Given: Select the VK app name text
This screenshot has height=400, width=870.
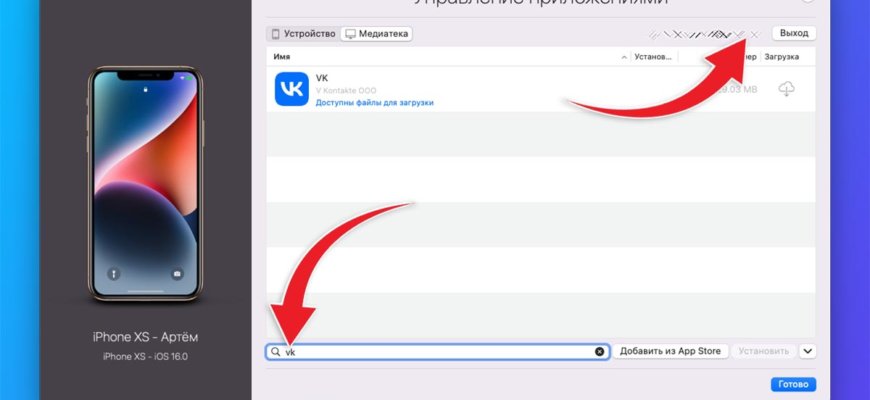Looking at the screenshot, I should [x=322, y=78].
